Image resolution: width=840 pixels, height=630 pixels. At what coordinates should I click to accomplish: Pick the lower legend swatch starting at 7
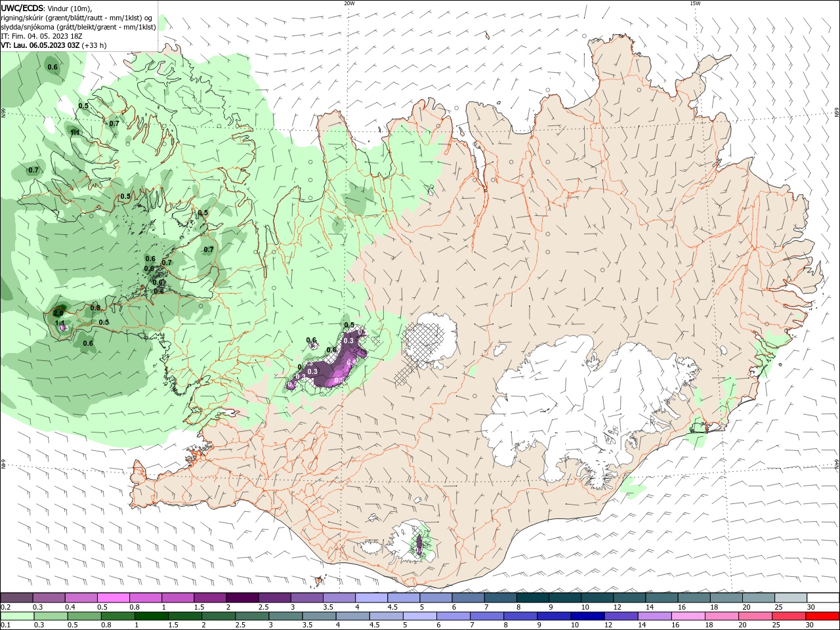(x=487, y=616)
